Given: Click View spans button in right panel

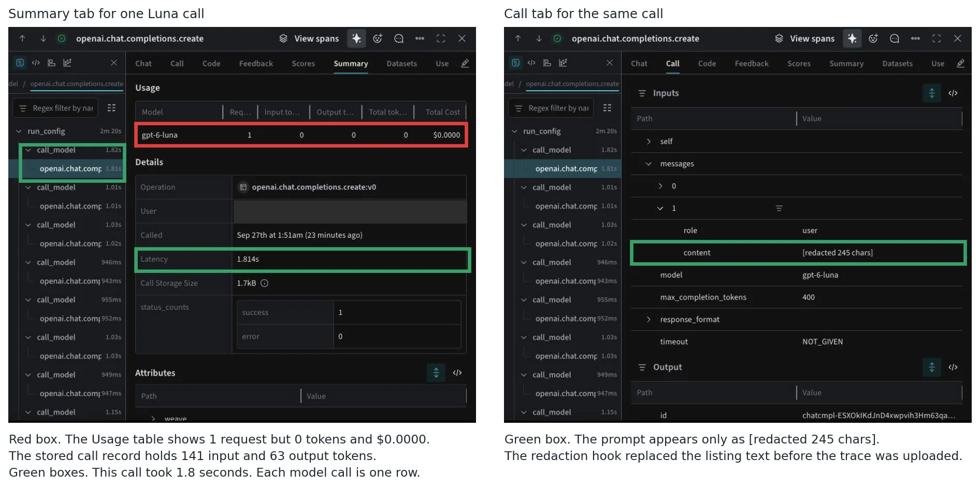Looking at the screenshot, I should pyautogui.click(x=804, y=38).
